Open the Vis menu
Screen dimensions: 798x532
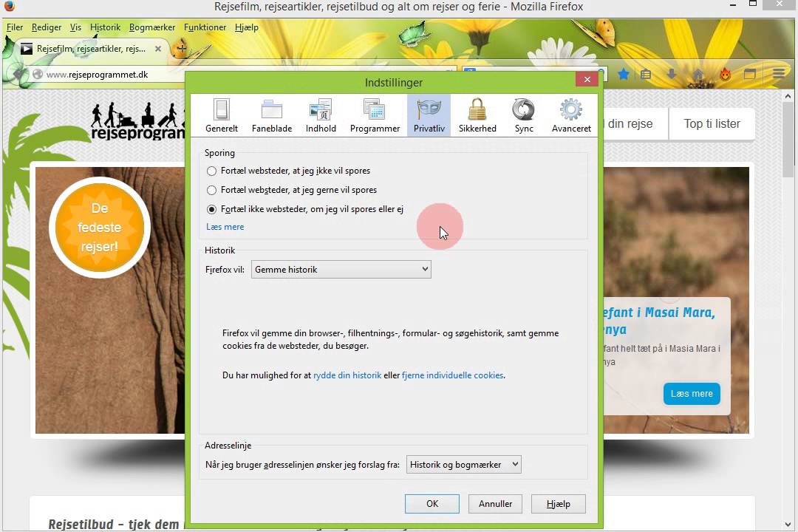coord(75,27)
